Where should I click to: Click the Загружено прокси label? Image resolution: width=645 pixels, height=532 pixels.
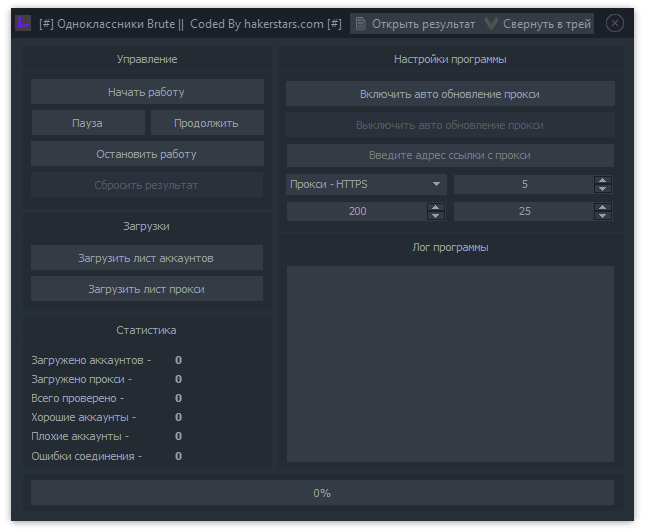pyautogui.click(x=82, y=379)
